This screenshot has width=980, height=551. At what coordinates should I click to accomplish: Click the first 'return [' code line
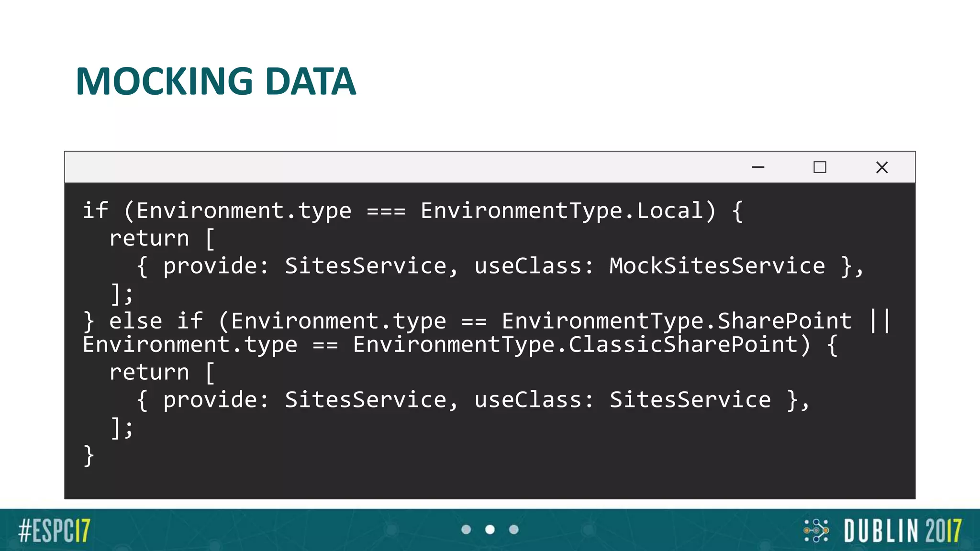point(162,238)
